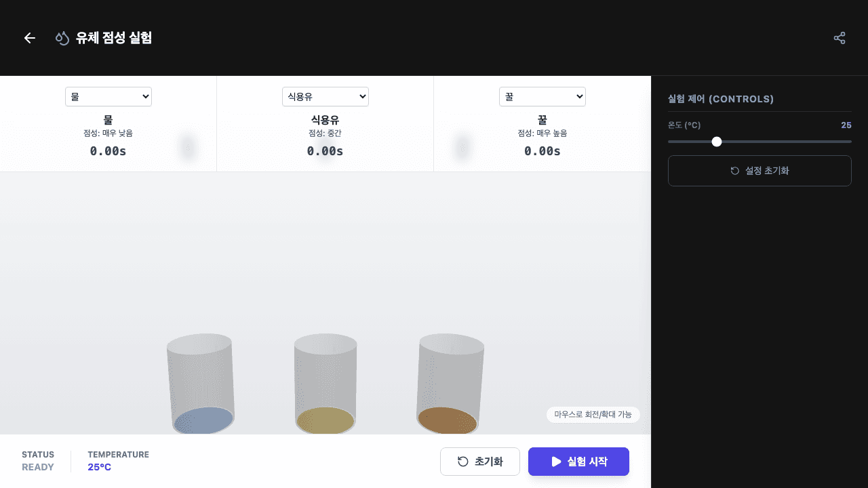Click the 꿀 timer reading 0.00s

click(x=542, y=150)
